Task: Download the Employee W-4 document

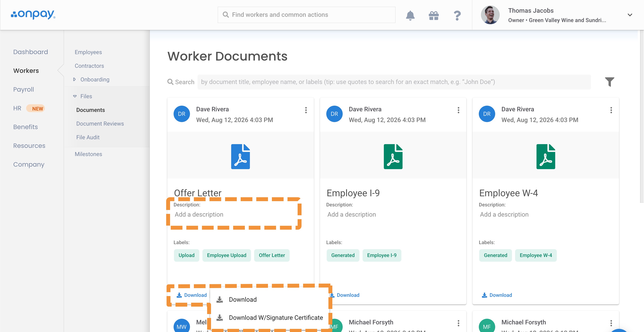Action: pyautogui.click(x=497, y=295)
